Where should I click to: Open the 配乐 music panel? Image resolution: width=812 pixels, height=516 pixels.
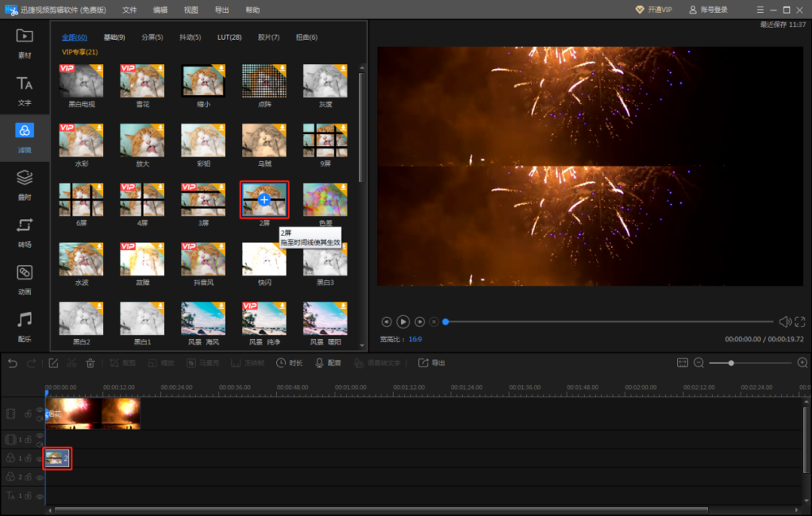click(24, 325)
